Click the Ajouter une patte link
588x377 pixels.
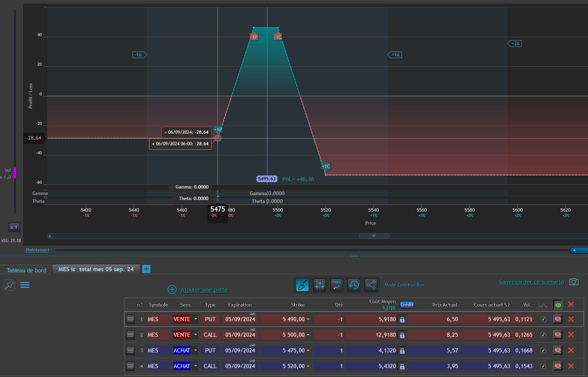(x=204, y=290)
